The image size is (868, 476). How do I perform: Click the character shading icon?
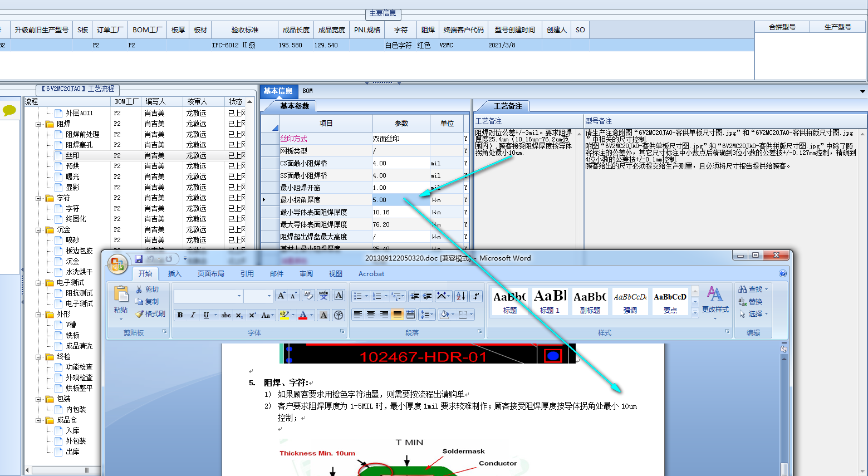[323, 315]
